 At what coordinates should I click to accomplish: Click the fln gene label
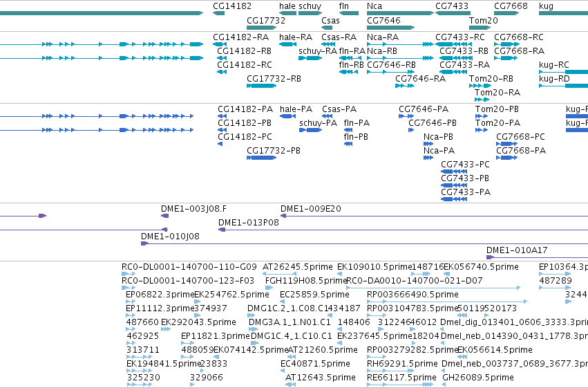point(344,6)
